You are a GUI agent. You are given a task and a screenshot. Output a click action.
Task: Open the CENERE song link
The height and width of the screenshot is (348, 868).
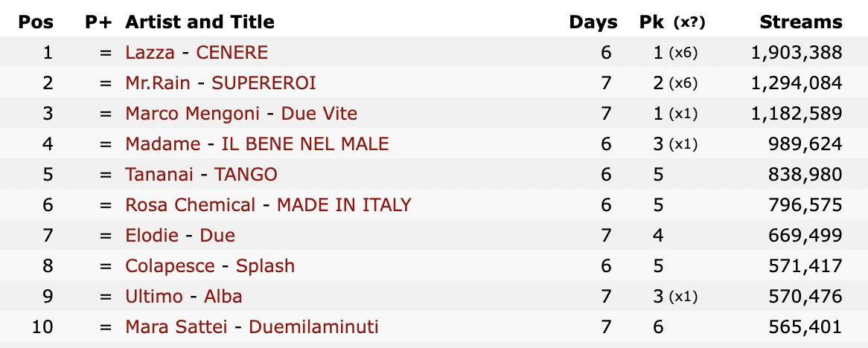click(x=232, y=53)
